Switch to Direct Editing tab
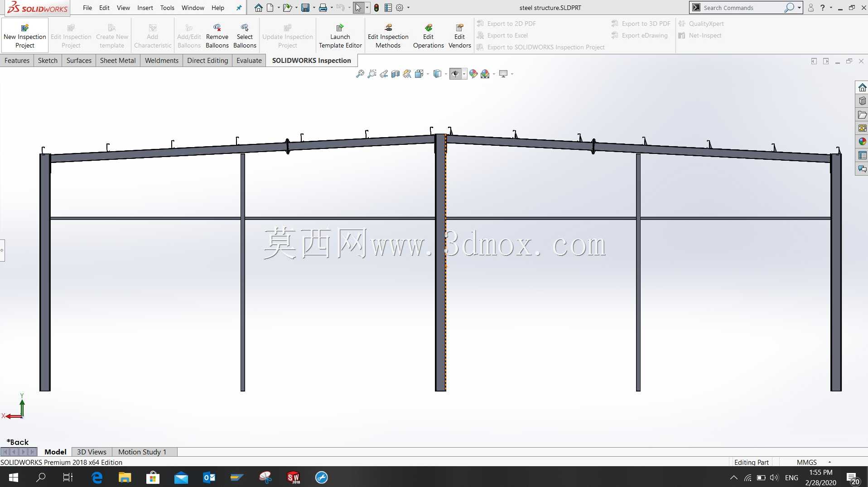This screenshot has height=487, width=868. [207, 60]
